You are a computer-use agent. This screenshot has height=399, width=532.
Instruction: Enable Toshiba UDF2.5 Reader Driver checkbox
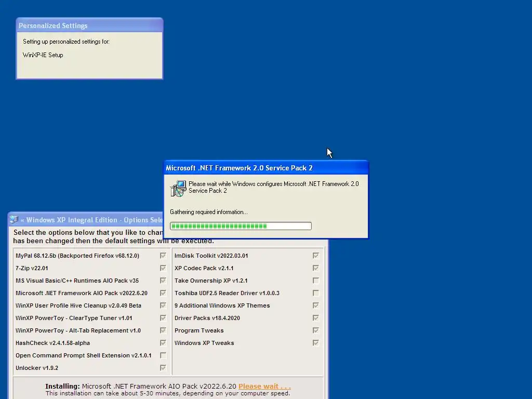[x=316, y=293]
